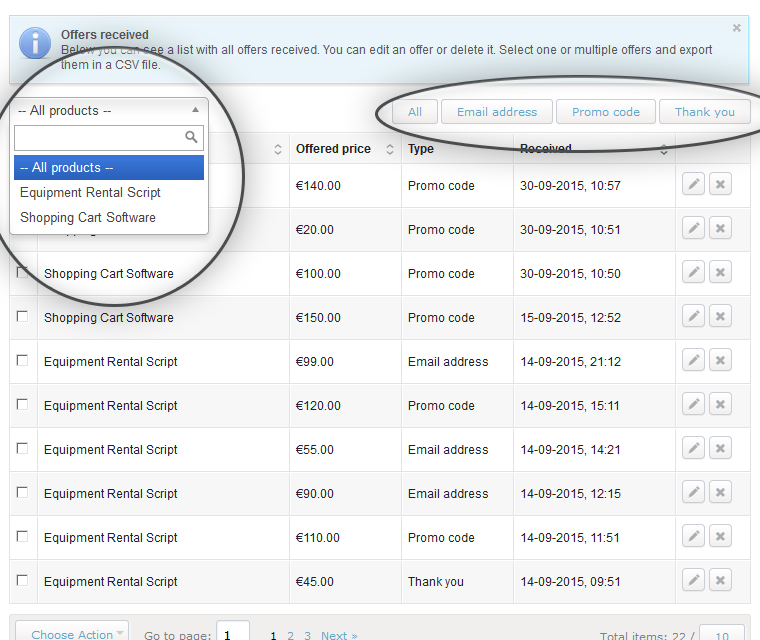Click the €45.00 offered price cell
This screenshot has width=760, height=640.
pyautogui.click(x=315, y=582)
